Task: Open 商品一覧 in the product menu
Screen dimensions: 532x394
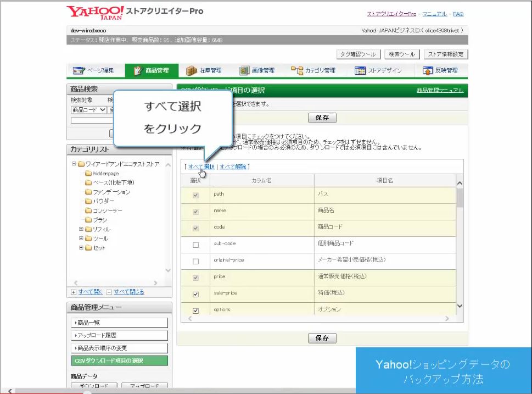Action: [120, 323]
